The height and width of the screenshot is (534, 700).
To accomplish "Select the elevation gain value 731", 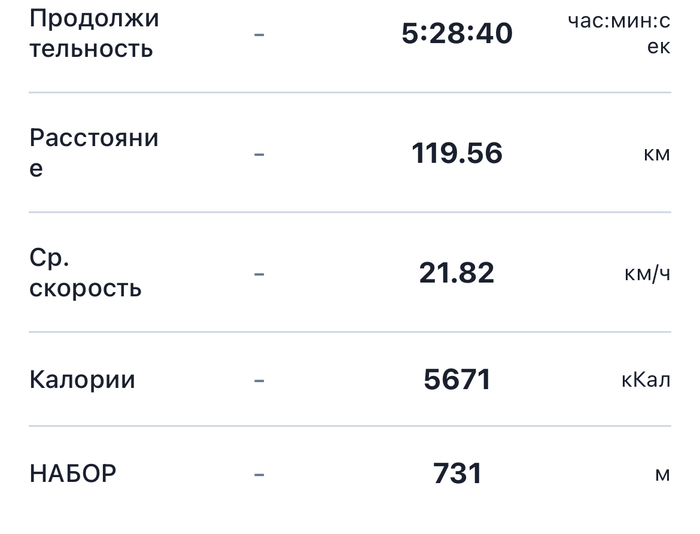I will pos(457,473).
